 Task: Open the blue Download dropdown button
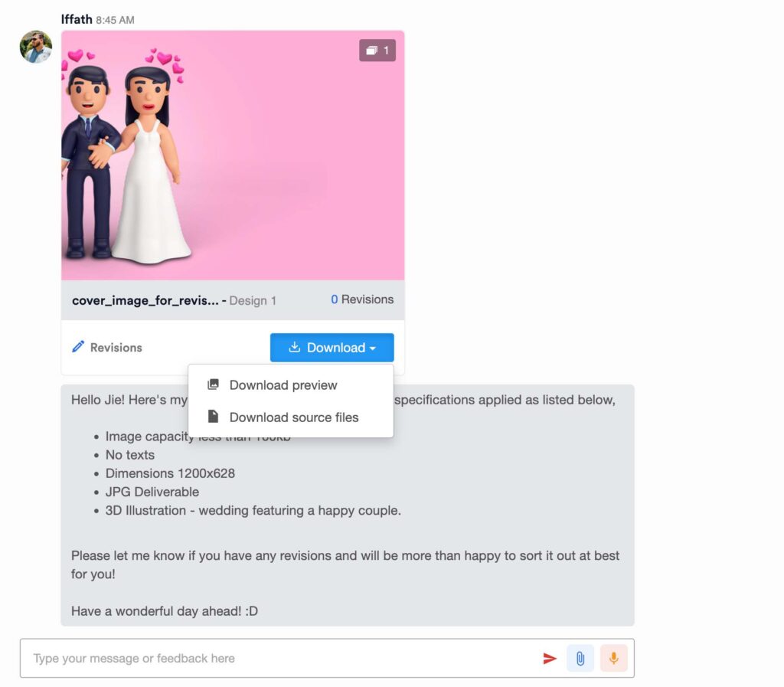pyautogui.click(x=332, y=348)
